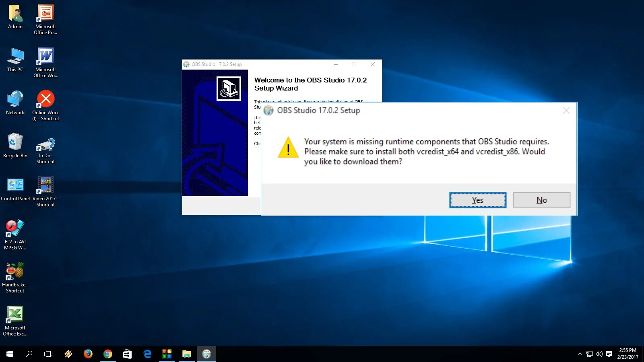644x362 pixels.
Task: Open File Explorer from the taskbar
Action: pos(186,354)
